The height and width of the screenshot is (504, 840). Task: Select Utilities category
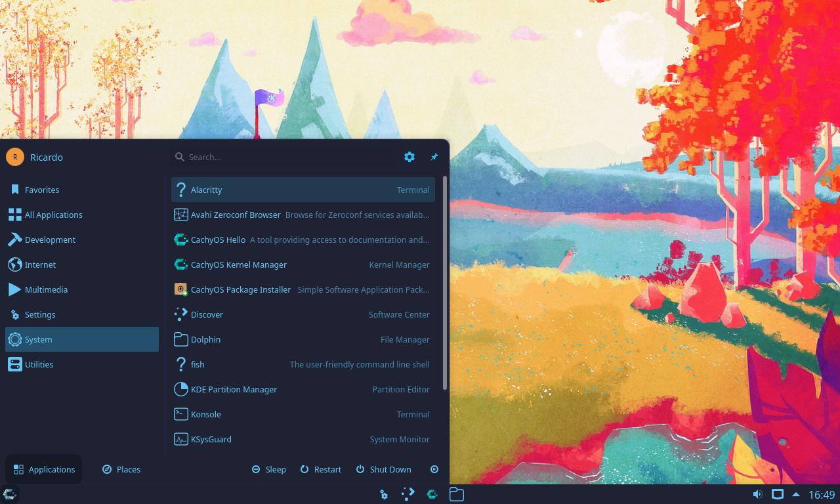pos(82,364)
